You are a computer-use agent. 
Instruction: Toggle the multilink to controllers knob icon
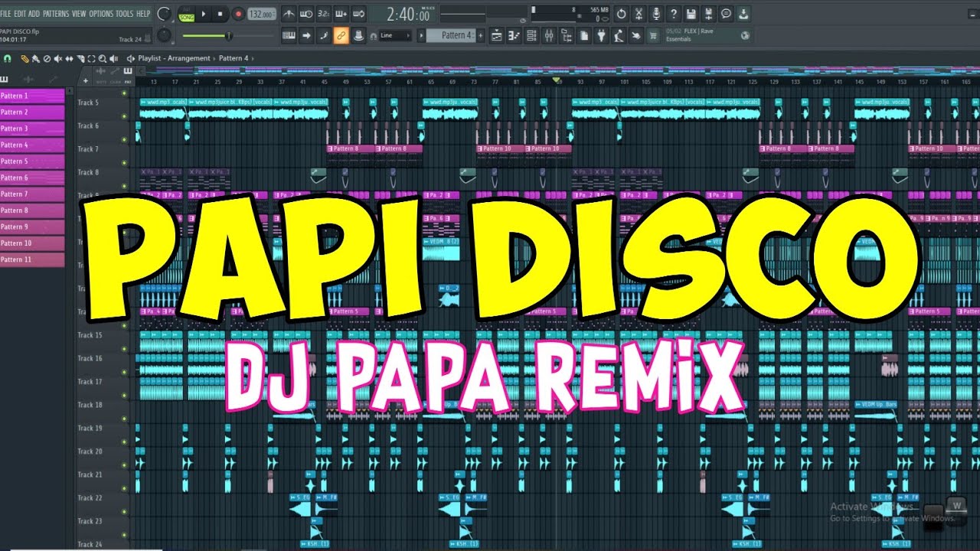(359, 35)
